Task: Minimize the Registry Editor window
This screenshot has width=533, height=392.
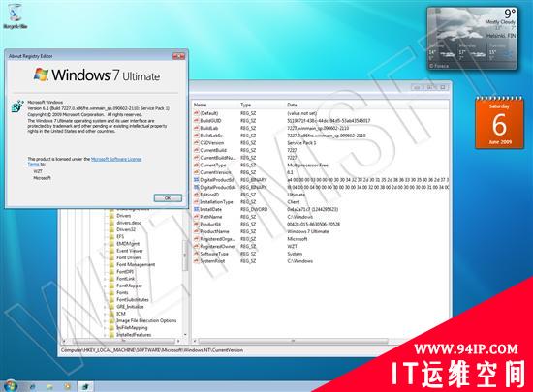Action: click(418, 87)
